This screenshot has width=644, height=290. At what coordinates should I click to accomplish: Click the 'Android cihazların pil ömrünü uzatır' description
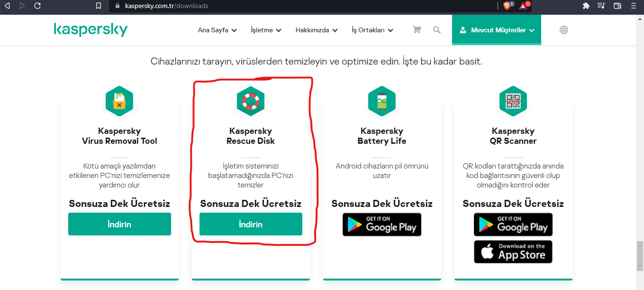[x=382, y=171]
